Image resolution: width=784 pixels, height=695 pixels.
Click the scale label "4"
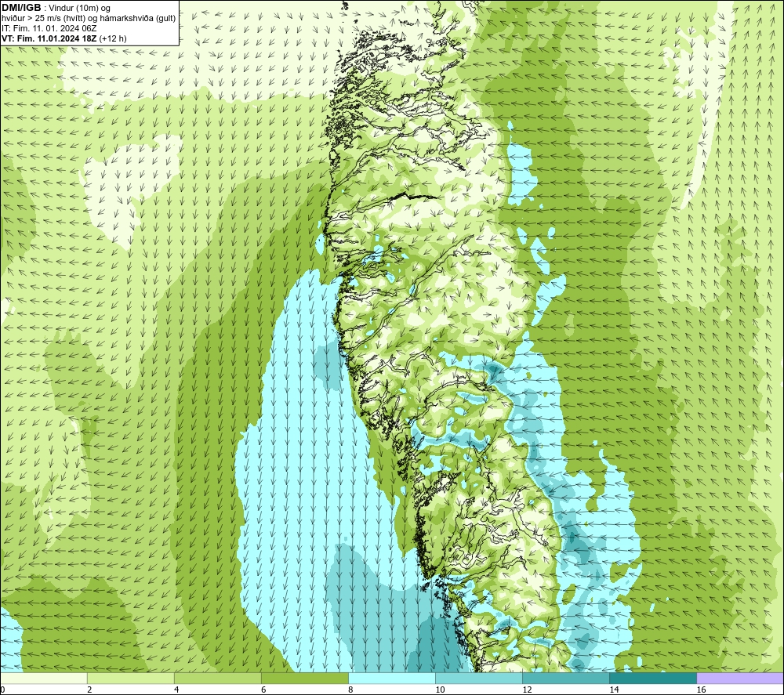176,690
